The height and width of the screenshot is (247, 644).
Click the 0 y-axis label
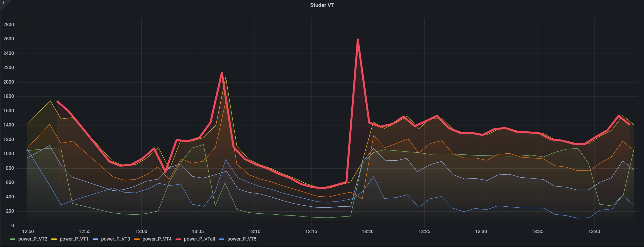pyautogui.click(x=12, y=226)
